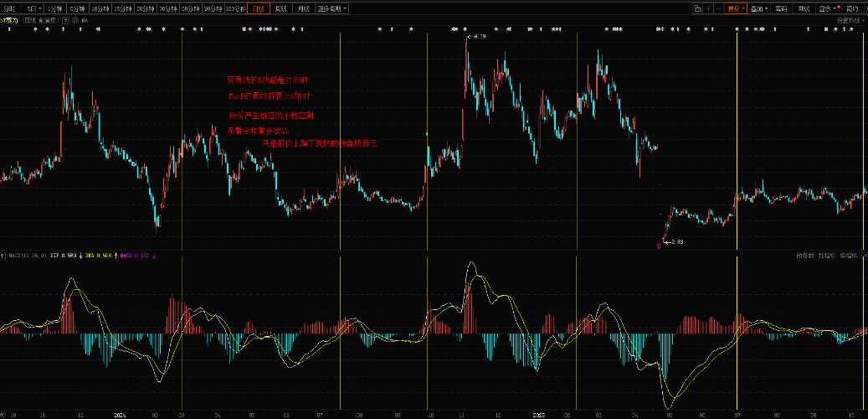Switch to the 周线 weekly chart tab
Screen dimensions: 868x419
pyautogui.click(x=281, y=9)
